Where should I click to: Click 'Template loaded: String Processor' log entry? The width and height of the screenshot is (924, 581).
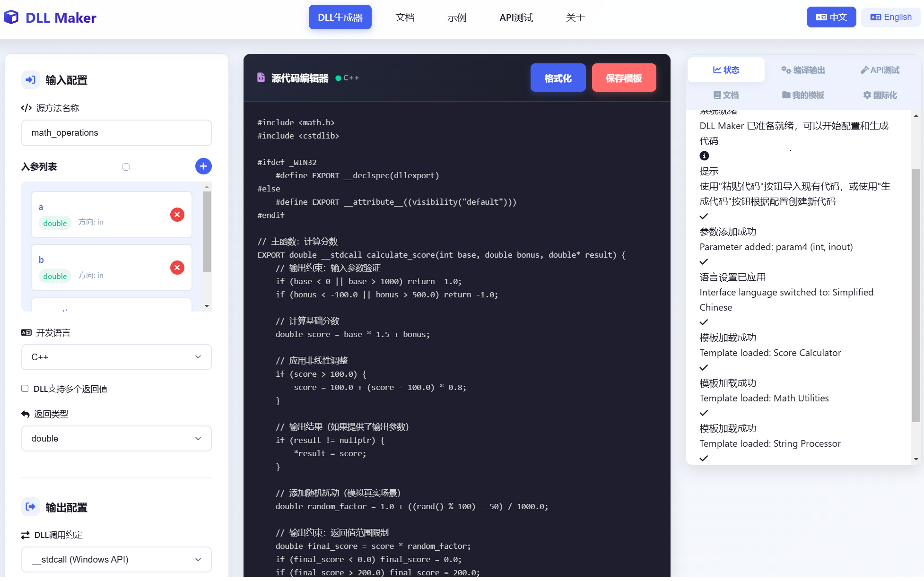coord(770,443)
